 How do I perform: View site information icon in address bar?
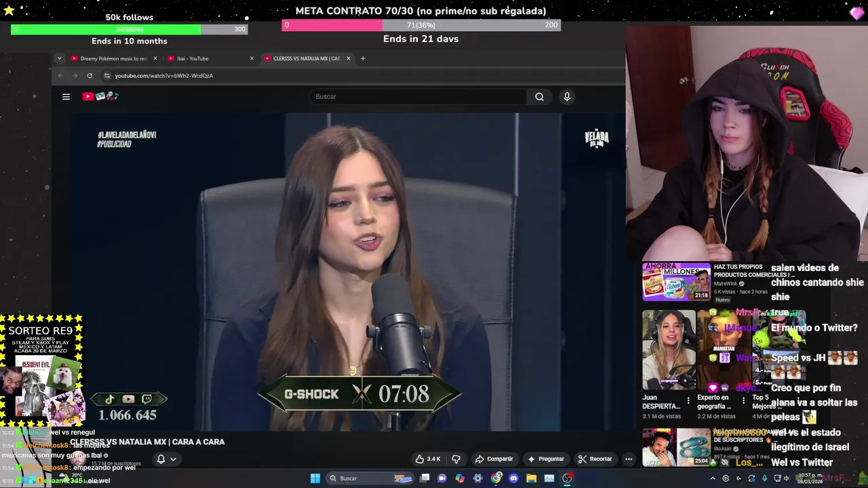coord(106,76)
